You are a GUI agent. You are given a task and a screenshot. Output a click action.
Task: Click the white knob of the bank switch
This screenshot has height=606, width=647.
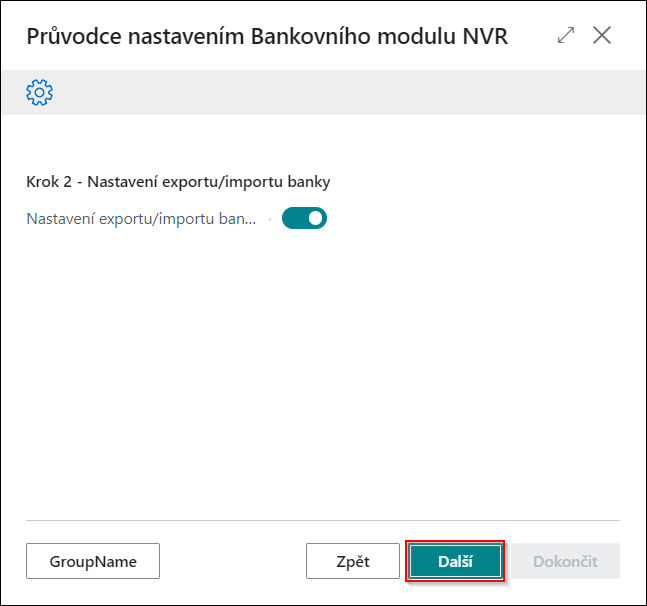[316, 218]
